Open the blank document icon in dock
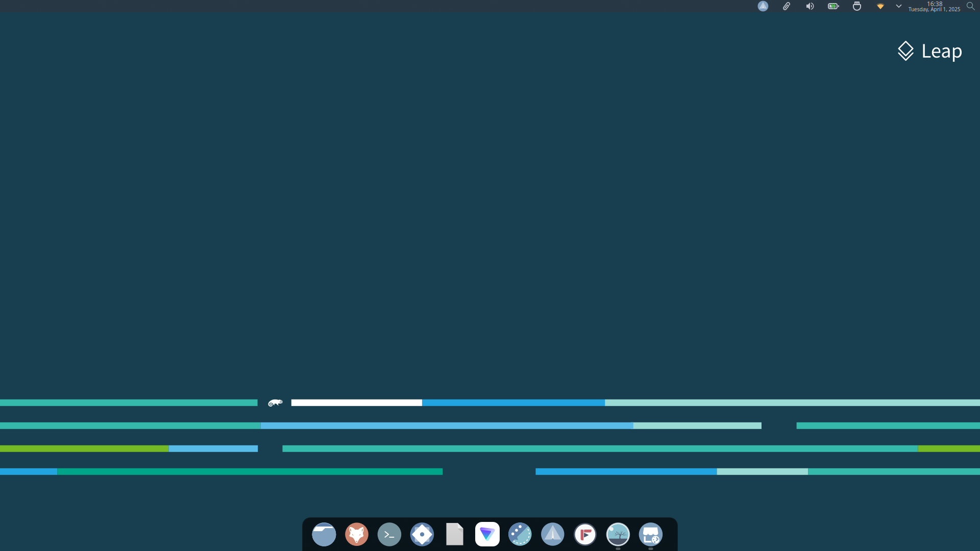980x551 pixels. pos(455,534)
